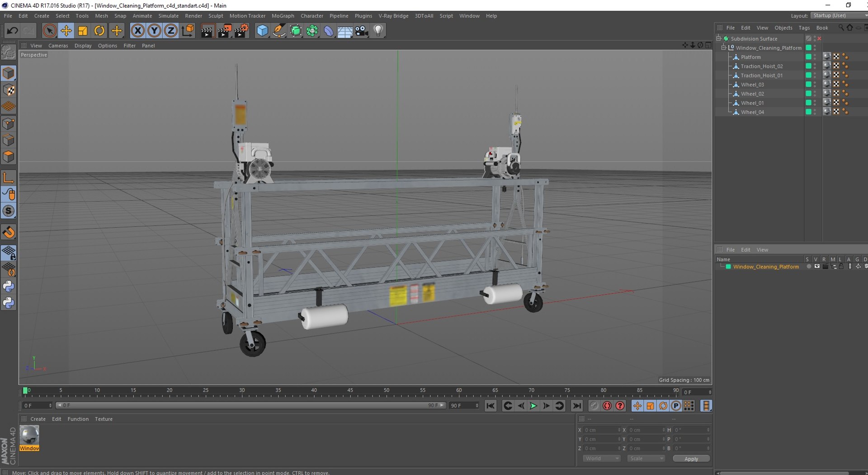Viewport: 868px width, 475px height.
Task: Click the Undo arrow icon
Action: 12,31
